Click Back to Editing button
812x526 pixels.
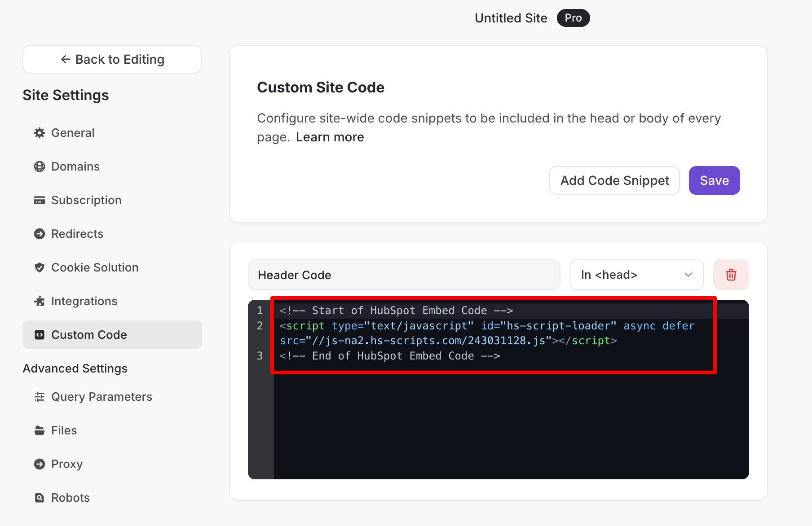coord(112,59)
